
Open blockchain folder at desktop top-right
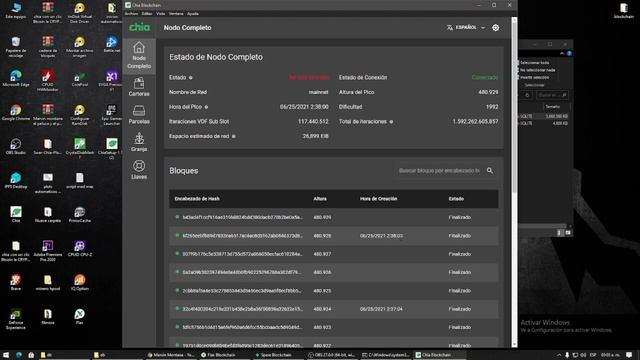click(x=624, y=11)
